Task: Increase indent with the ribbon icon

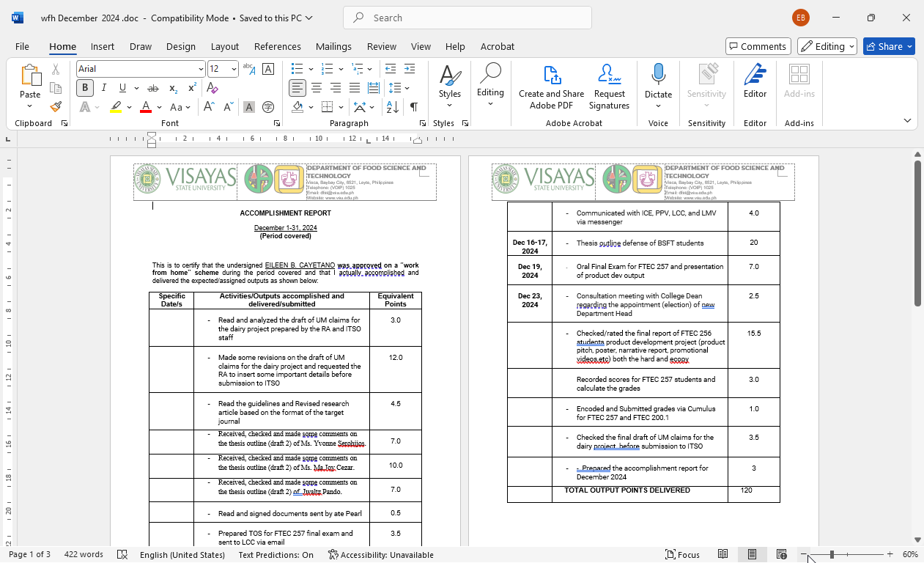Action: point(409,69)
